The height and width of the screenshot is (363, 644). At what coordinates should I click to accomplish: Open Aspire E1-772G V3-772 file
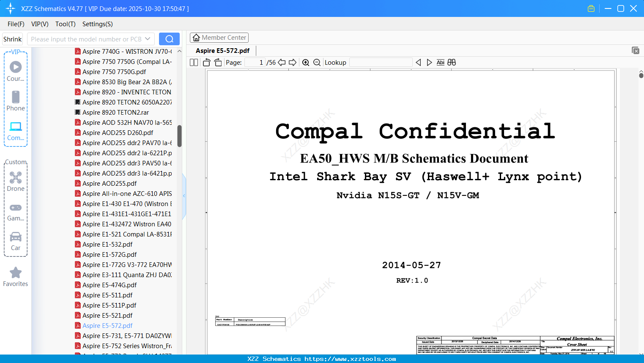coord(123,264)
